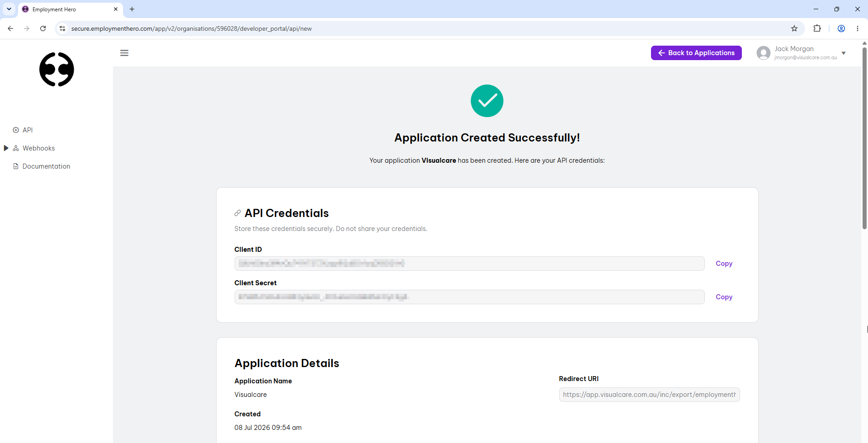Viewport: 868px width, 443px height.
Task: Open the Chrome profile icon
Action: [841, 28]
